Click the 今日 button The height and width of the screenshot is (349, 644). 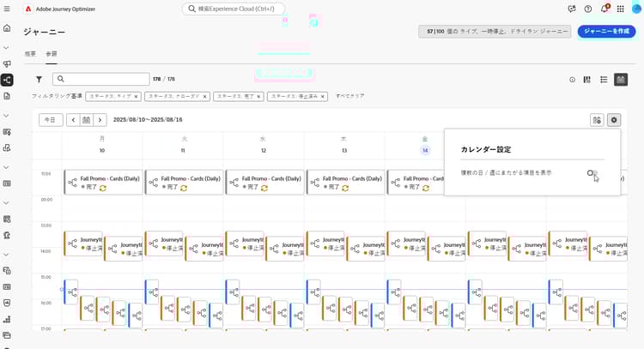pos(51,120)
